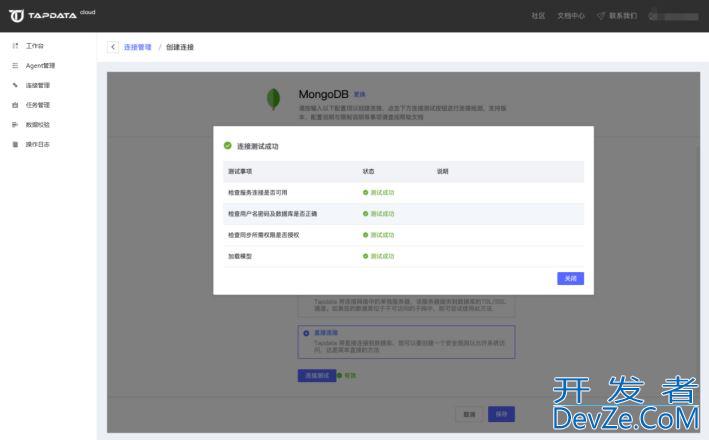Open 连接管理 breadcrumb link
The height and width of the screenshot is (440, 709).
[137, 47]
